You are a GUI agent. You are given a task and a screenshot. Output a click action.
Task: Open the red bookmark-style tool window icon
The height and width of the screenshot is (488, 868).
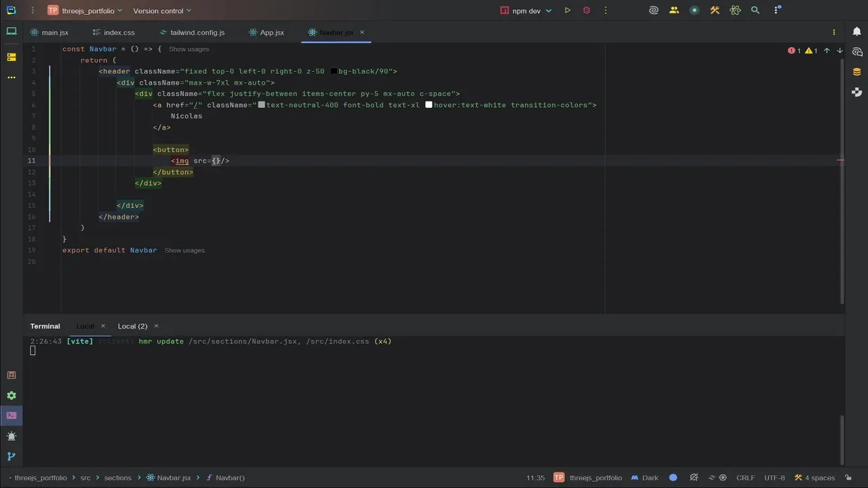11,375
